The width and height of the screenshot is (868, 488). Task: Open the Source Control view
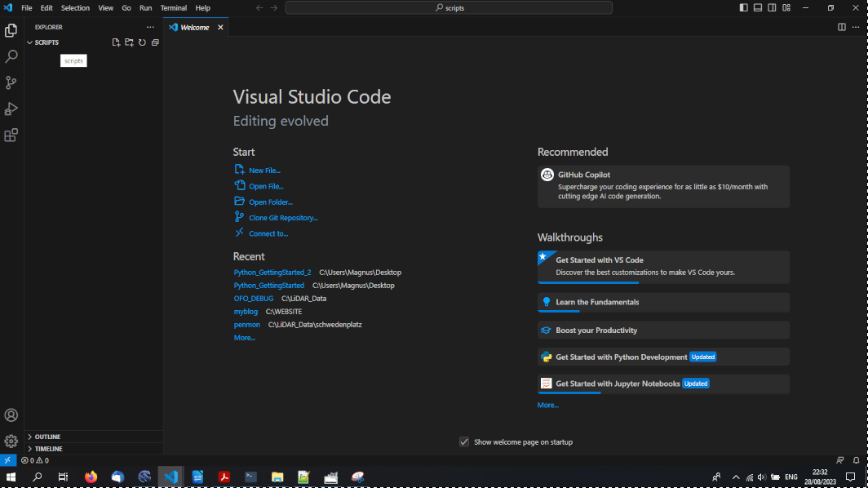(11, 82)
